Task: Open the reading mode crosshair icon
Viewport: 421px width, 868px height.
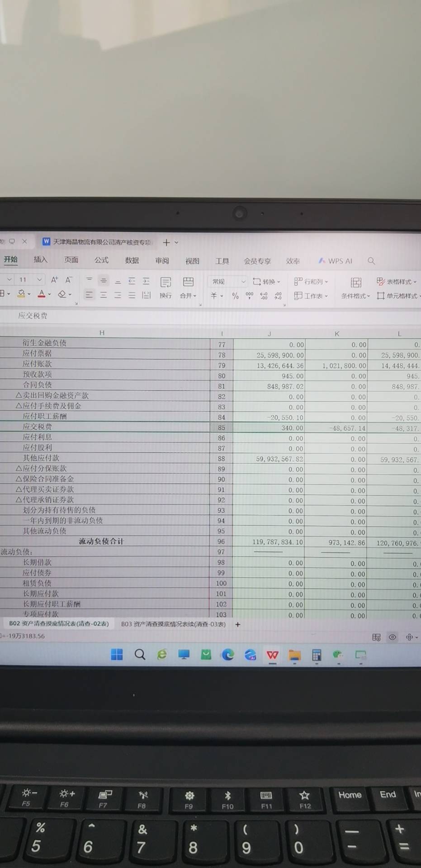Action: 409,637
